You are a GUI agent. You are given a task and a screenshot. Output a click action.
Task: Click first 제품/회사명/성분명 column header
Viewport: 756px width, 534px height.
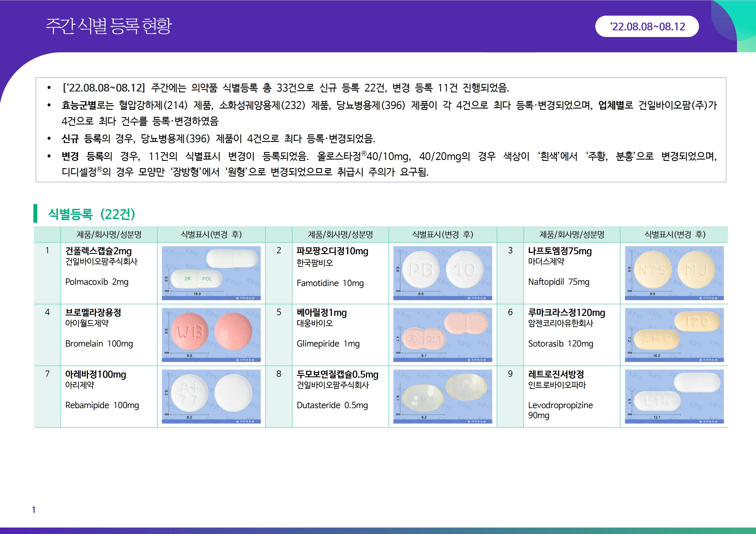click(109, 234)
